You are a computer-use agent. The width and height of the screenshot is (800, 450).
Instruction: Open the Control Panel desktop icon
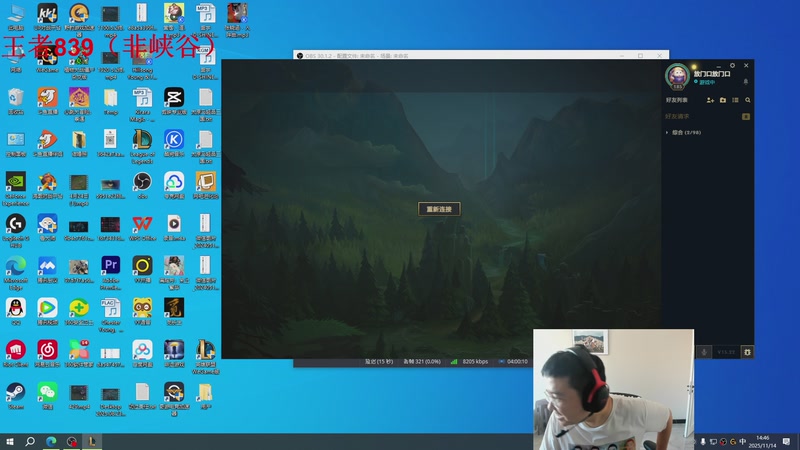tap(16, 143)
